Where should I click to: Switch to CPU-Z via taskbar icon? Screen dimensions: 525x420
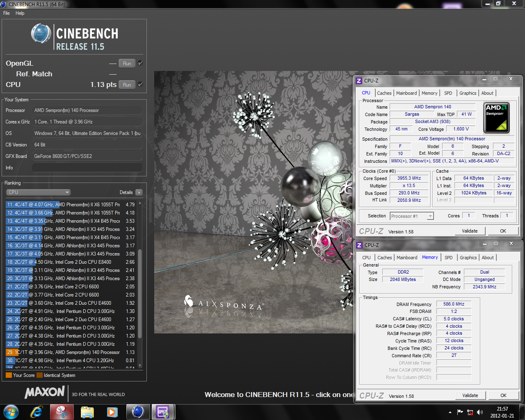pos(163,412)
